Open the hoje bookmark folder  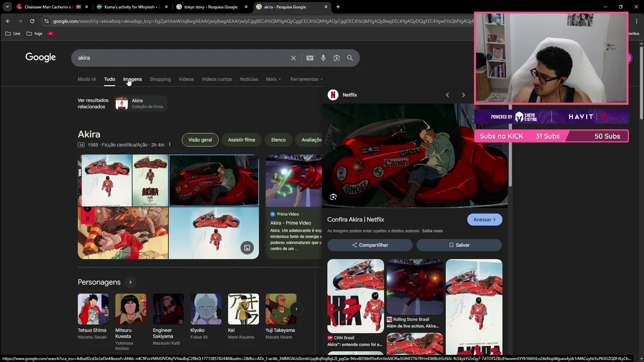tap(35, 33)
